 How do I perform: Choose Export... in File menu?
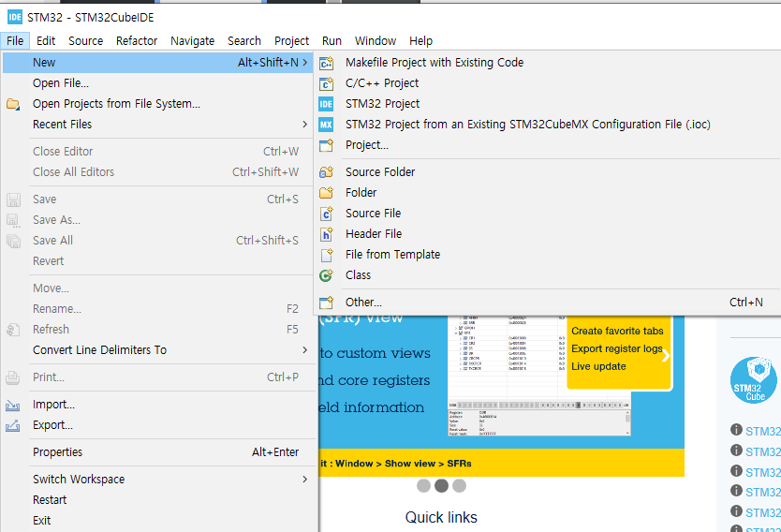click(x=159, y=425)
